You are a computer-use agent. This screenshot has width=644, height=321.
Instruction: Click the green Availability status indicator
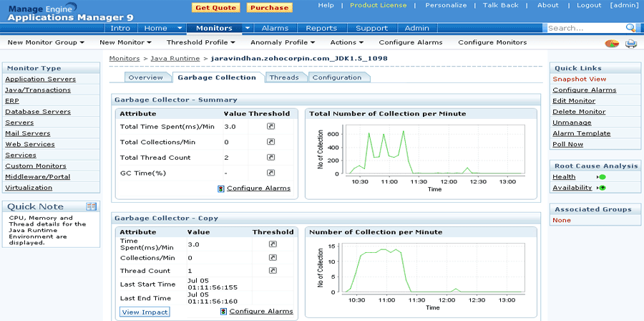(x=601, y=188)
